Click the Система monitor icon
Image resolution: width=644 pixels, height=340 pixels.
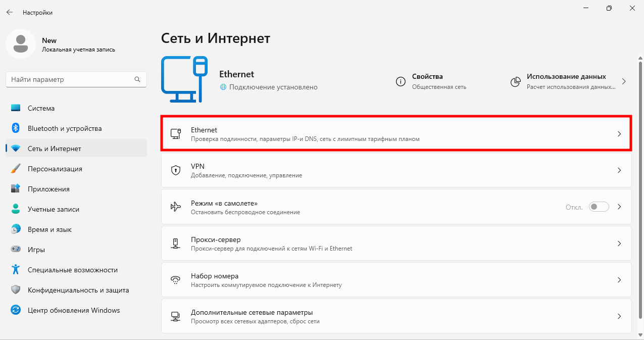pos(16,108)
